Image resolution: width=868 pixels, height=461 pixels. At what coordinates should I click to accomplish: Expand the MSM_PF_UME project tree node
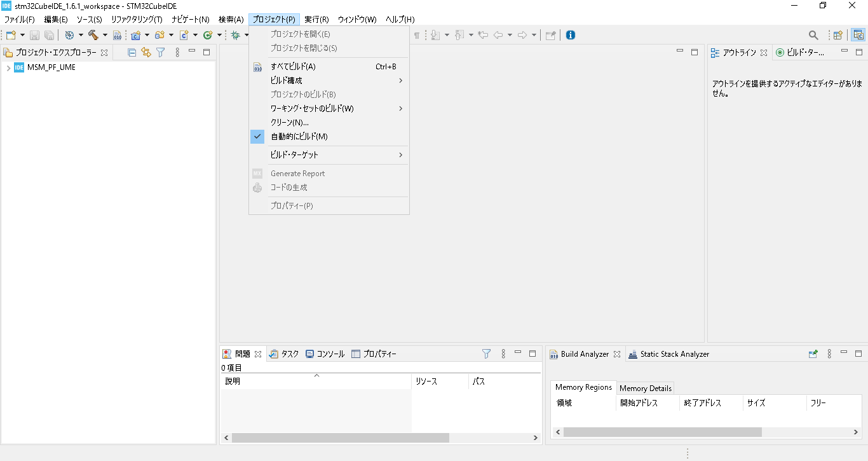point(8,67)
